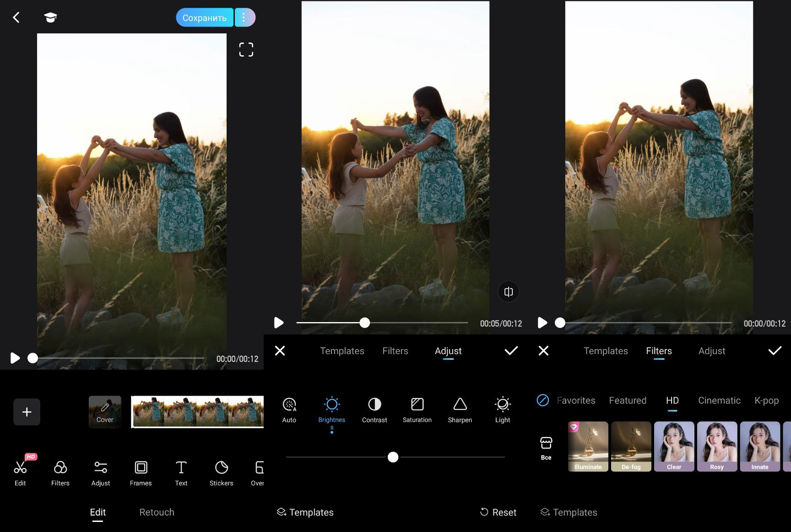Click the left screen's playback scrubber handle
791x532 pixels.
(x=33, y=358)
